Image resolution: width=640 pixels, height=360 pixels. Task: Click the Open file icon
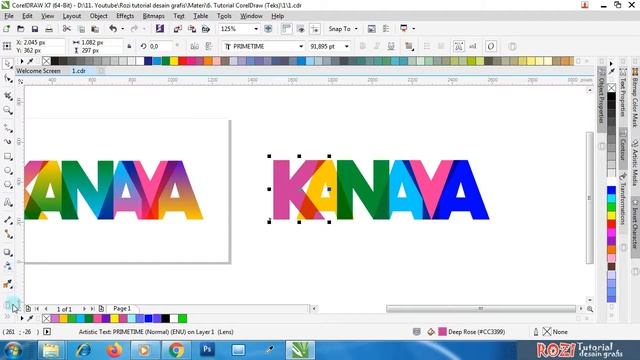(x=20, y=29)
